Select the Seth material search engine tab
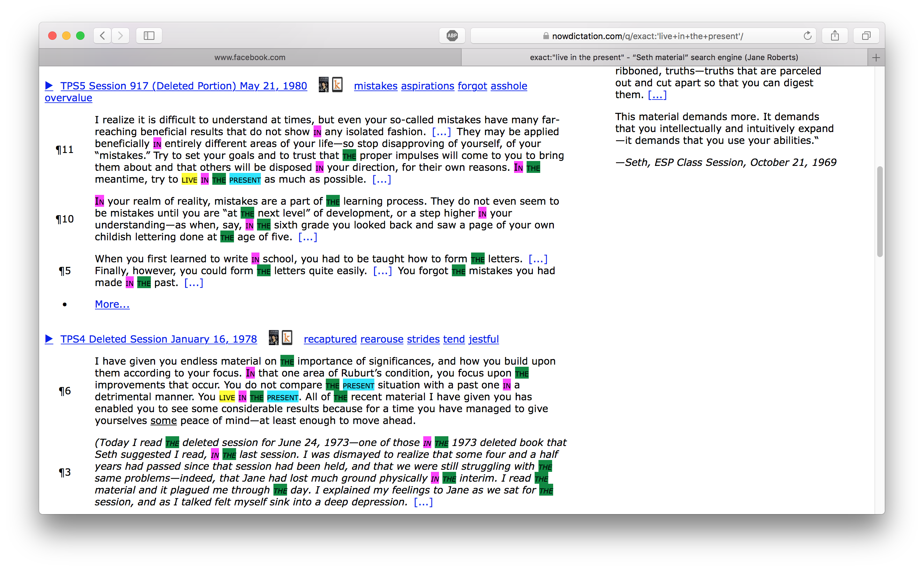 click(664, 57)
